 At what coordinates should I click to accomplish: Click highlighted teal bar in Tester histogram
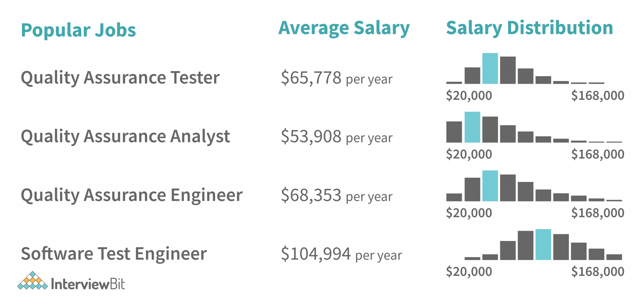[490, 69]
